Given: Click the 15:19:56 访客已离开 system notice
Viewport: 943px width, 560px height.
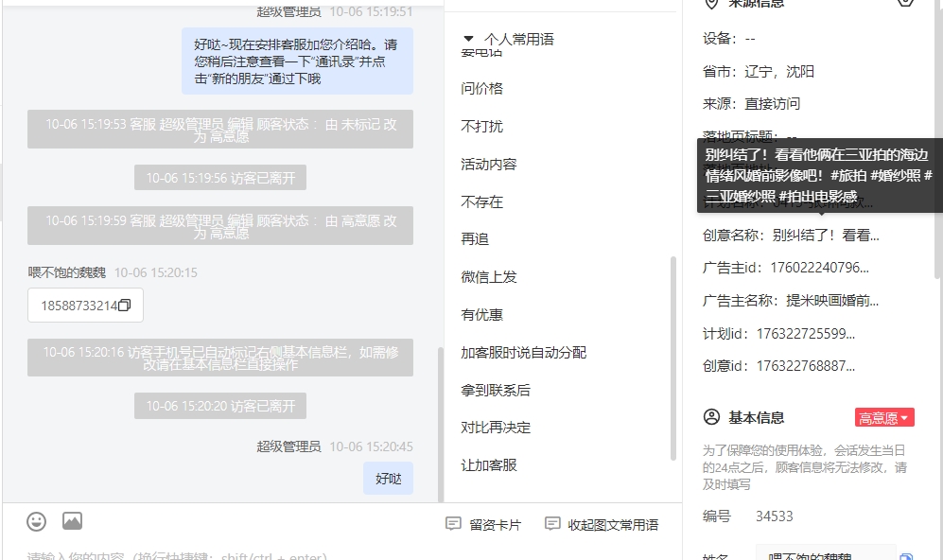Looking at the screenshot, I should tap(220, 178).
